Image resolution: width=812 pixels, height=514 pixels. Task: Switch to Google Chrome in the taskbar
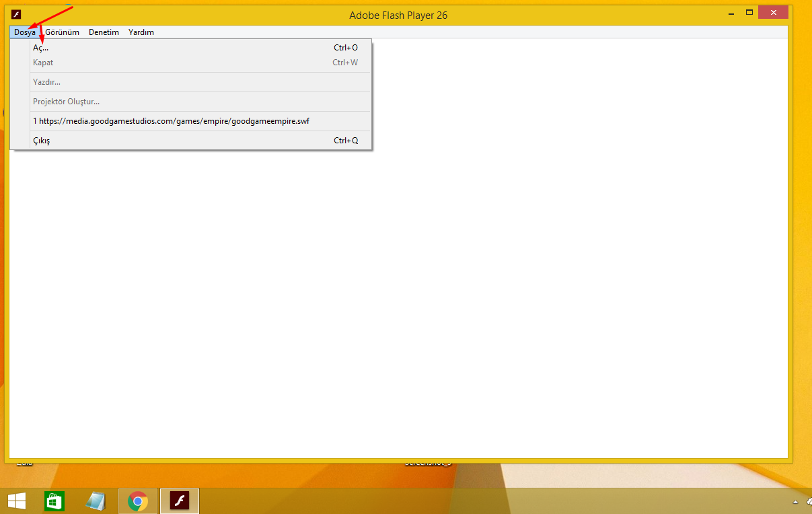point(138,501)
